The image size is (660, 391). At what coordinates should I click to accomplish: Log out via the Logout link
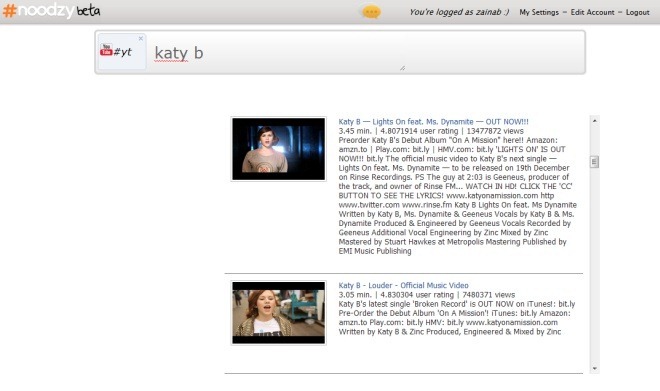tap(637, 12)
